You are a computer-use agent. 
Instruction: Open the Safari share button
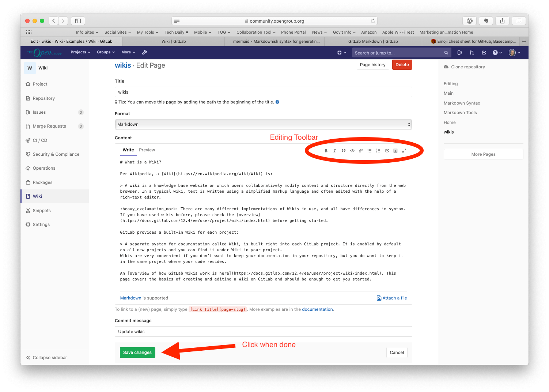502,21
